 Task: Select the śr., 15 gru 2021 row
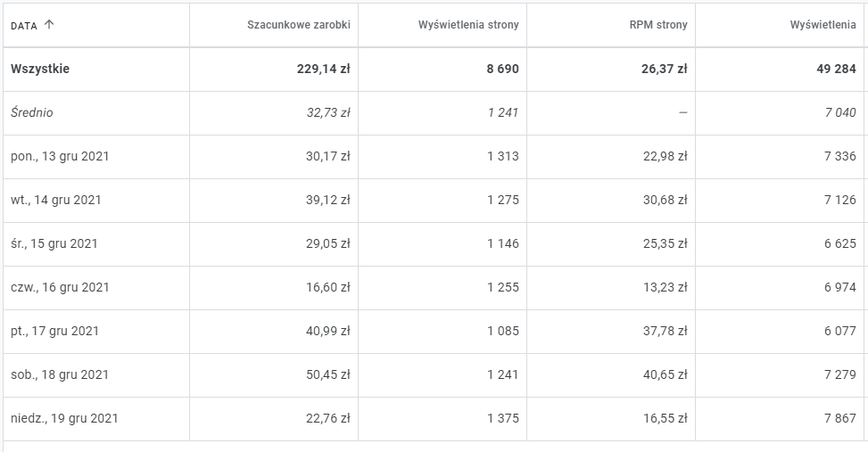[54, 244]
